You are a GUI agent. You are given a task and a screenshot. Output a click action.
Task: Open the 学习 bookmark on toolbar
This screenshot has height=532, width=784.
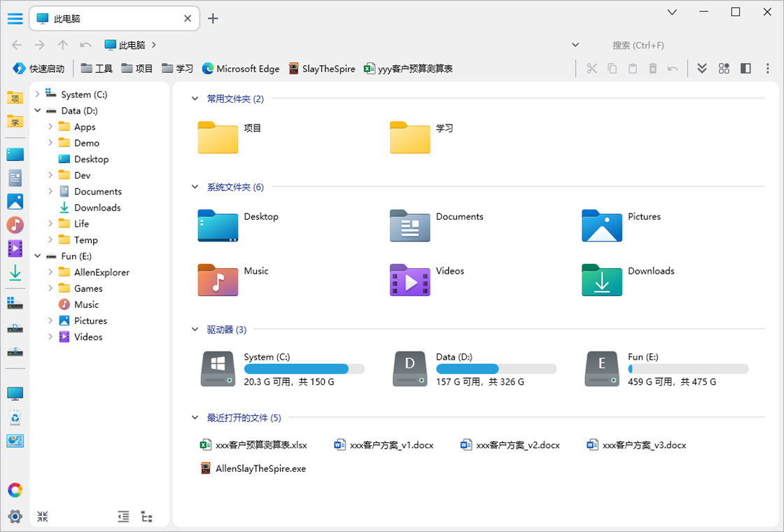tap(178, 69)
